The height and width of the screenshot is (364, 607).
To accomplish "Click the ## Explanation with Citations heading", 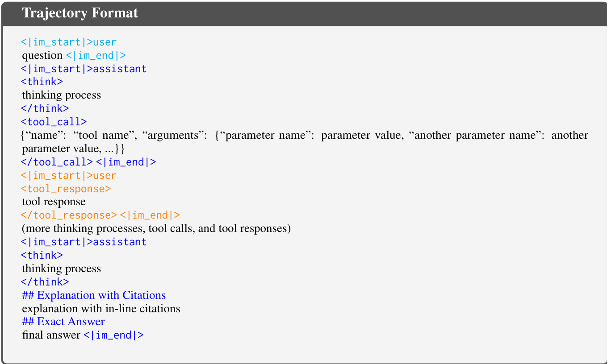I will pyautogui.click(x=94, y=295).
